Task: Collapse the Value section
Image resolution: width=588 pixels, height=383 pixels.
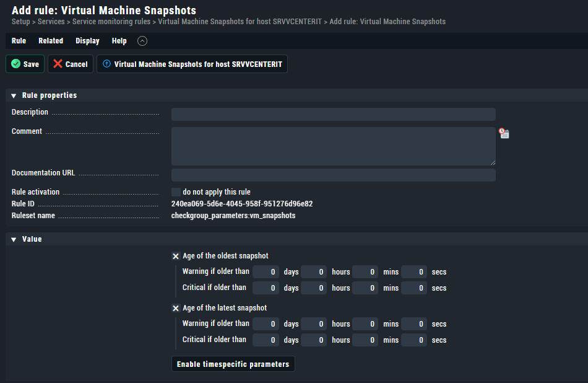Action: click(x=14, y=240)
